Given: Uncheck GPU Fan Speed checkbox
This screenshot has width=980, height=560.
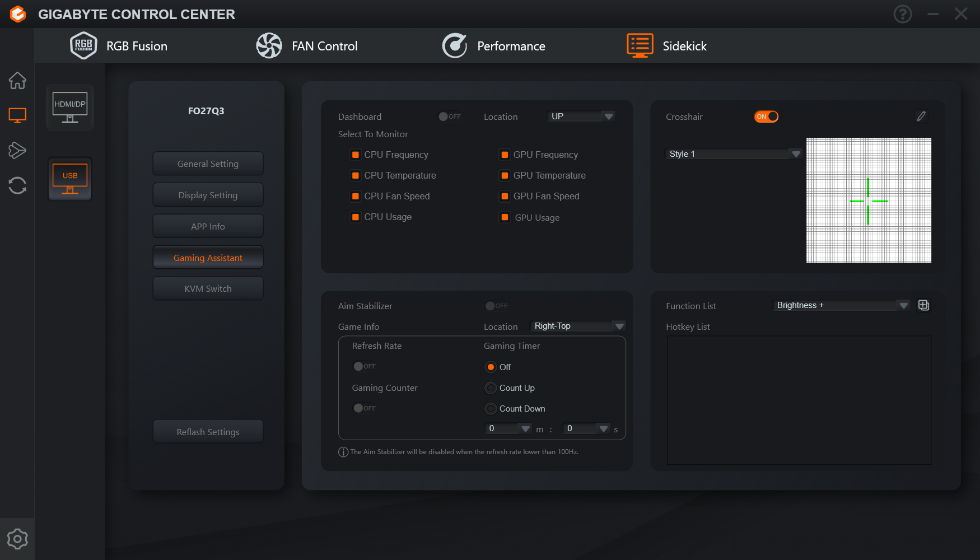Looking at the screenshot, I should (505, 196).
